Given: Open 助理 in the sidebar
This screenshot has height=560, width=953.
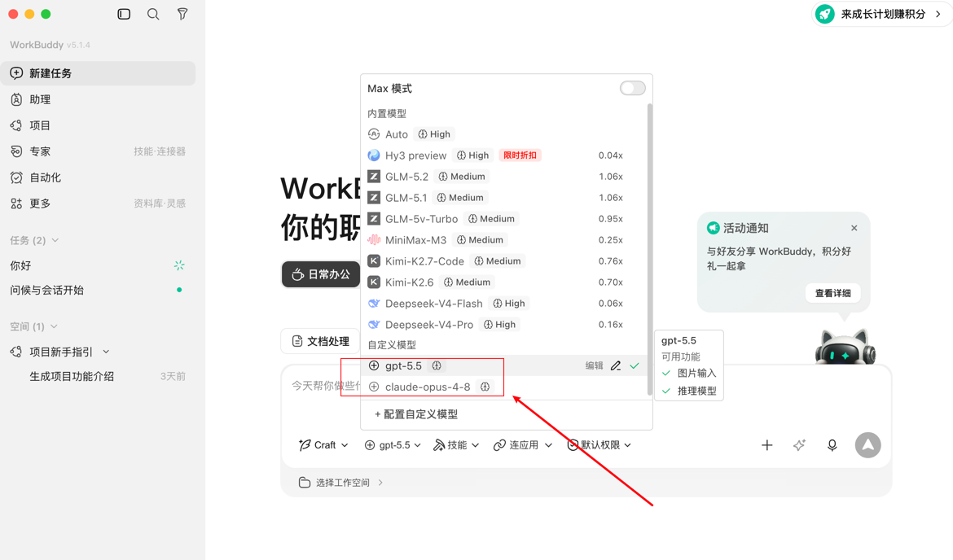Looking at the screenshot, I should [98, 99].
